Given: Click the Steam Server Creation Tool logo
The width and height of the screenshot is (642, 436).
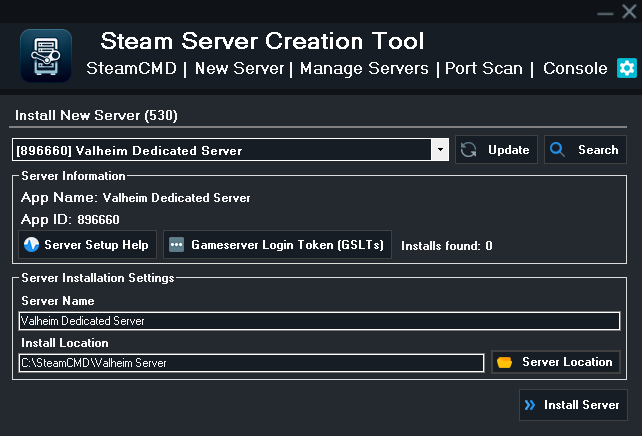Looking at the screenshot, I should pyautogui.click(x=46, y=56).
